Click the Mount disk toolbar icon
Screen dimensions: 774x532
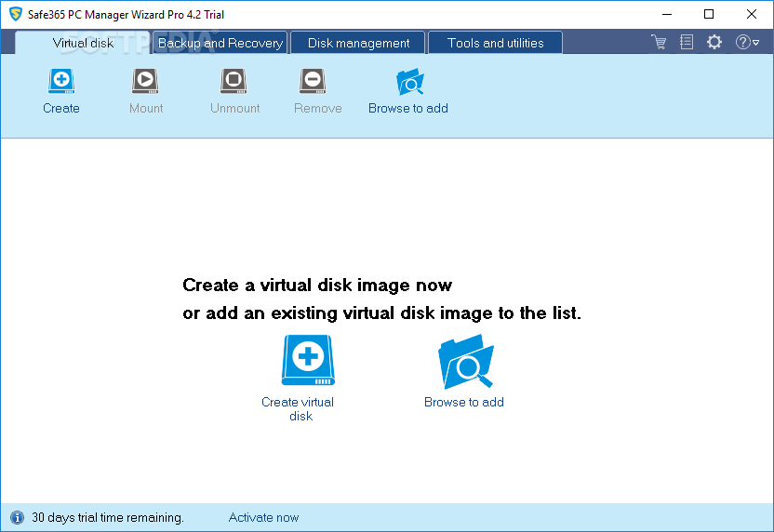coord(145,81)
